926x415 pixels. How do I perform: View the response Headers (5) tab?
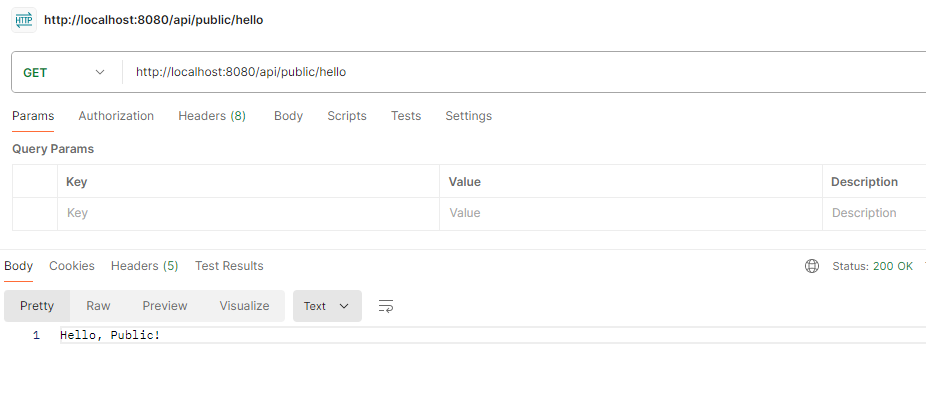(x=144, y=266)
